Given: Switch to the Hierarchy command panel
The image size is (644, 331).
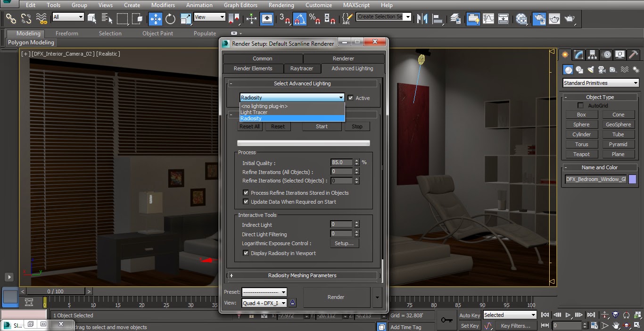Looking at the screenshot, I should (592, 55).
